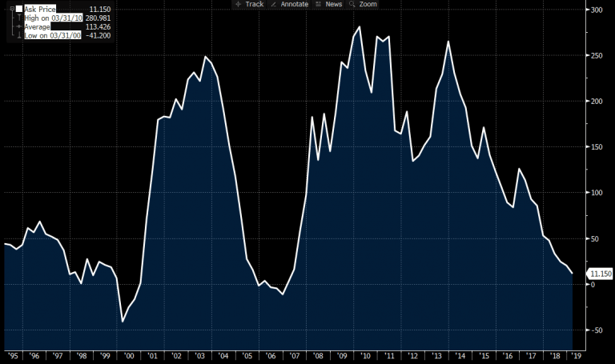Click the 150 value on the price axis
Screen dimensions: 615x364
tap(597, 147)
